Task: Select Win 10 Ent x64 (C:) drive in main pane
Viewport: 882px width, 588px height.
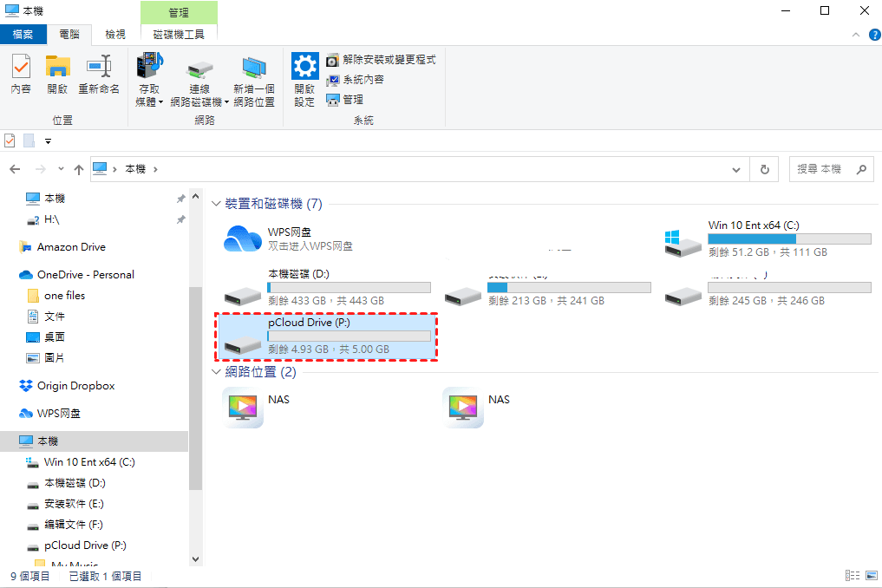Action: pyautogui.click(x=768, y=238)
